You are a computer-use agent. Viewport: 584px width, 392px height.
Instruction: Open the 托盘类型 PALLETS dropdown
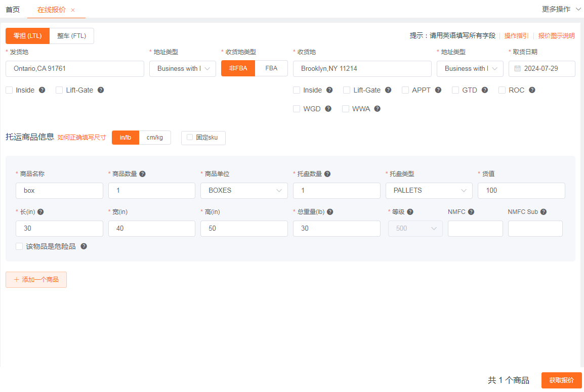tap(429, 191)
